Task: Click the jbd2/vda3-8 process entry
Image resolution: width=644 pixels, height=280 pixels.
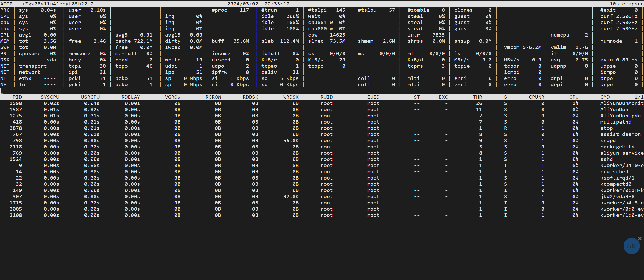Action: (617, 196)
